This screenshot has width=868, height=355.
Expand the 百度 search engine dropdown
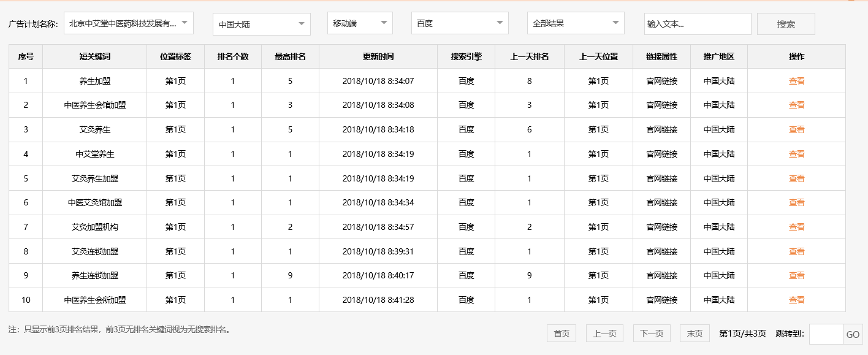[x=459, y=23]
